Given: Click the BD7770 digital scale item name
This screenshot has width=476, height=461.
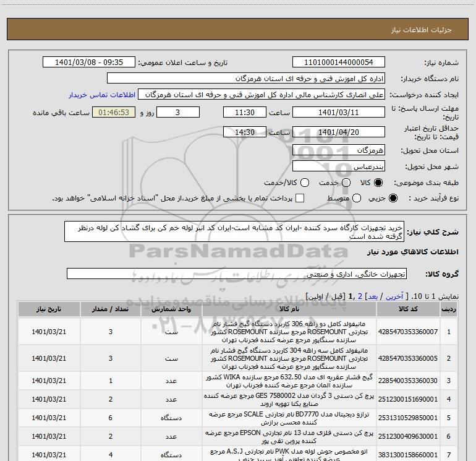Looking at the screenshot, I should point(289,418).
